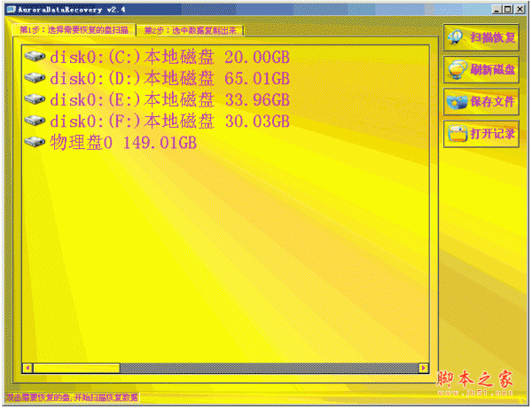Click the AuroraDataRecovery title bar app icon
Screen dimensions: 532x407
pos(11,10)
